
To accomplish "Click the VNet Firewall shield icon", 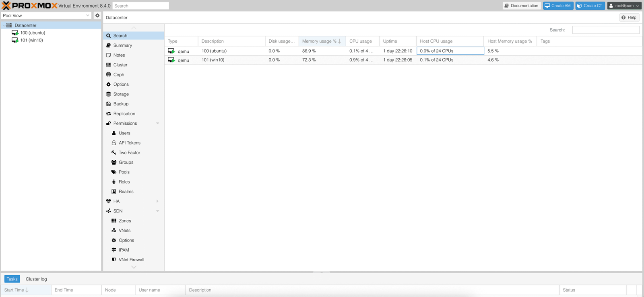I will (x=114, y=260).
